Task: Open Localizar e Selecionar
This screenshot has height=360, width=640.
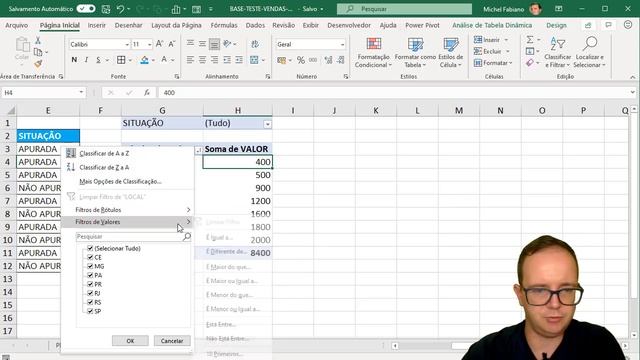Action: pyautogui.click(x=589, y=53)
